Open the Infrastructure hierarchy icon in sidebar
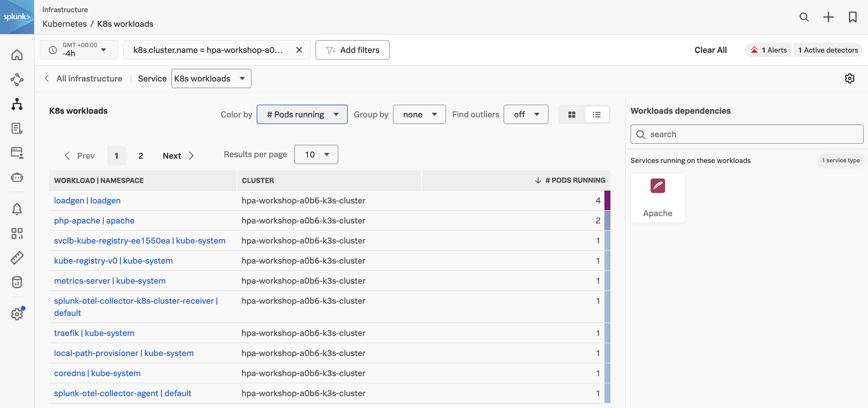Image resolution: width=868 pixels, height=408 pixels. tap(17, 104)
